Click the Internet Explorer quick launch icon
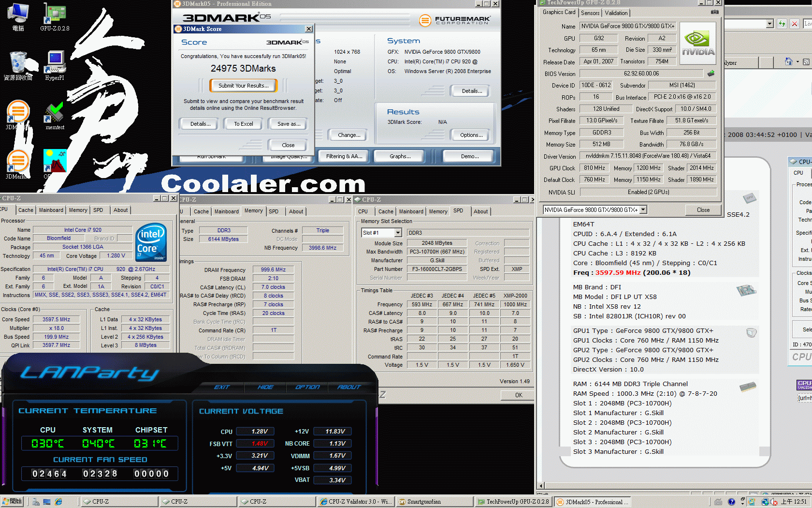 point(58,502)
